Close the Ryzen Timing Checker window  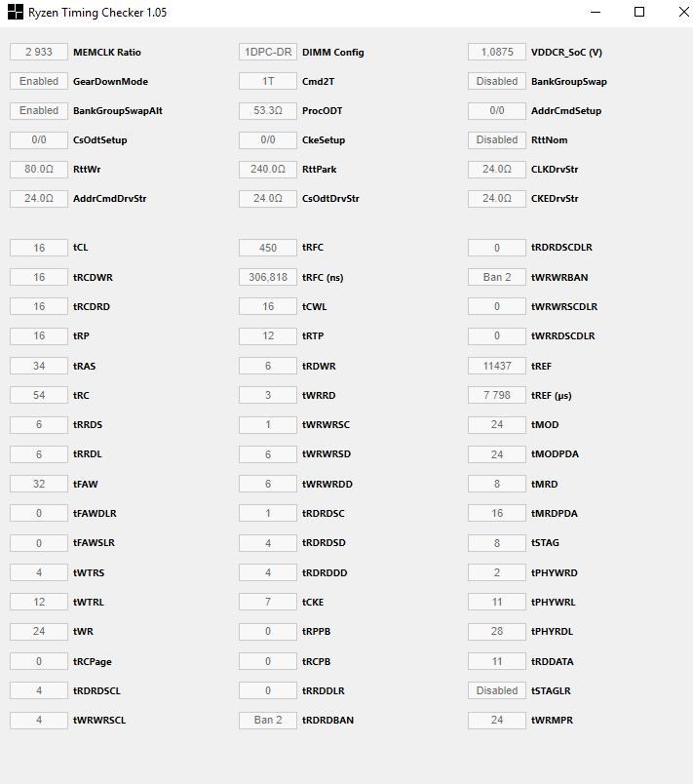pos(682,13)
